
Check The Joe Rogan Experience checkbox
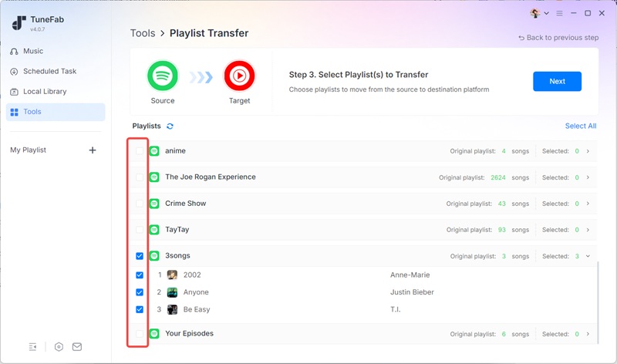click(140, 177)
